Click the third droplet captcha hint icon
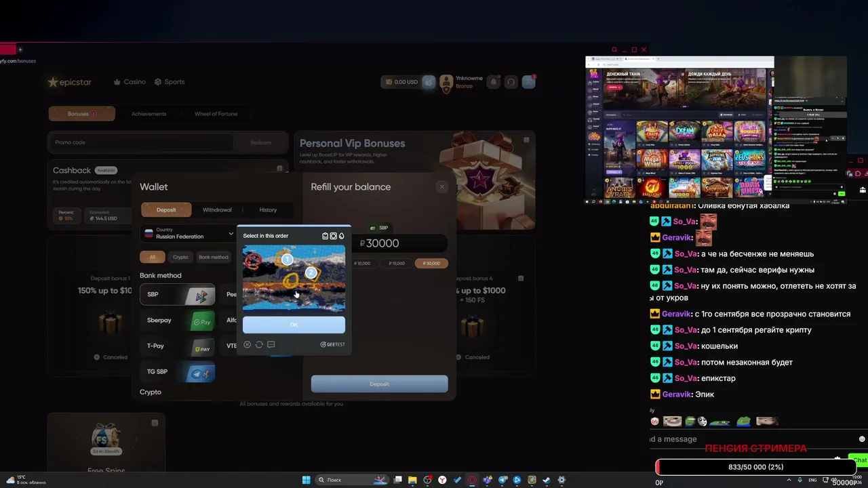The width and height of the screenshot is (868, 488). (x=341, y=236)
